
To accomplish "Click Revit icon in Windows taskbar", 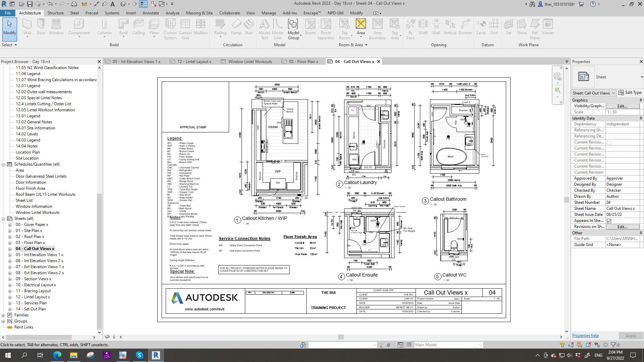I will 156,355.
